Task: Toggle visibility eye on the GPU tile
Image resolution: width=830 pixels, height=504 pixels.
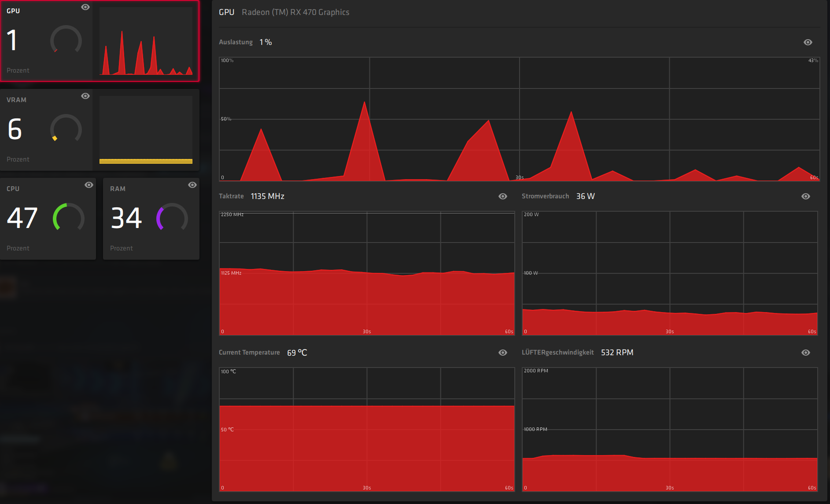Action: (85, 7)
